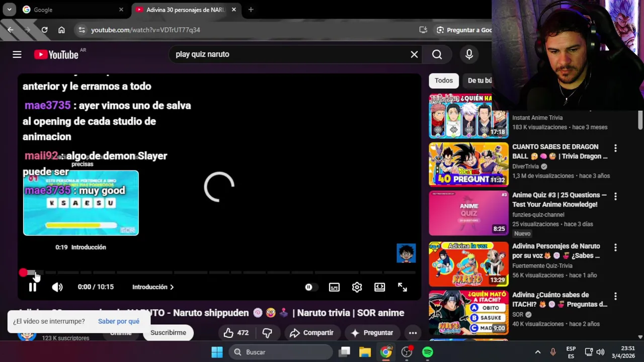Open Spotify from the taskbar
The height and width of the screenshot is (362, 644).
pos(428,352)
